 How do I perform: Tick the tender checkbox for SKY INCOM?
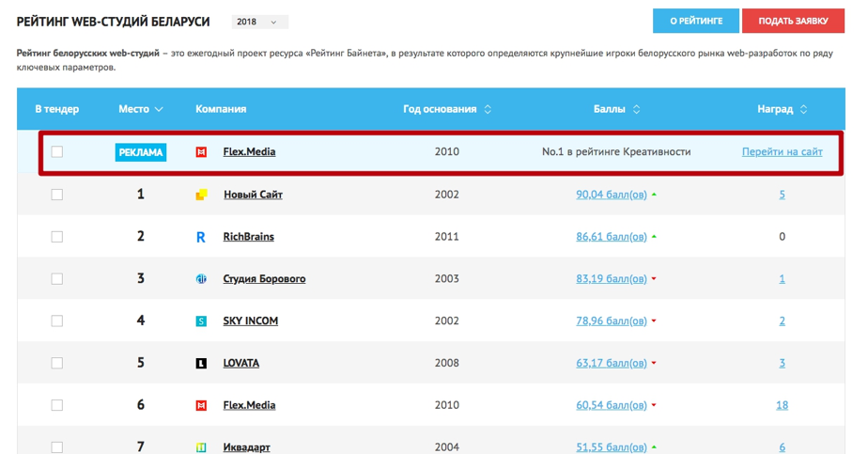click(57, 321)
